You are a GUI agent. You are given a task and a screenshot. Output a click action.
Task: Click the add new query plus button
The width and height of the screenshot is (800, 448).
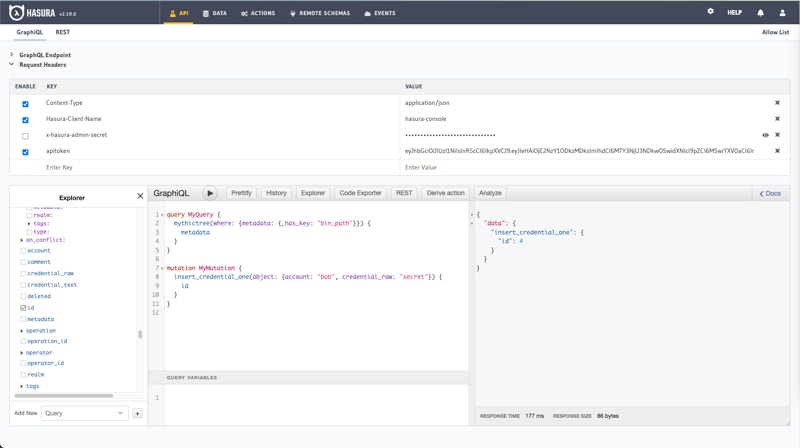point(137,413)
